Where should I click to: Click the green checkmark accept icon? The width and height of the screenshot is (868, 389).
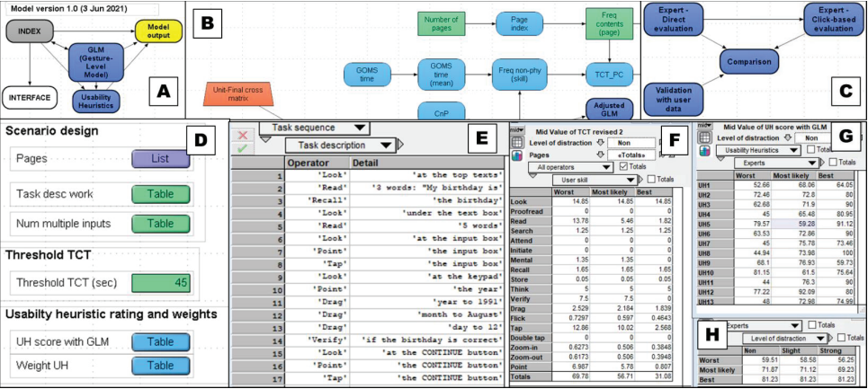pos(243,149)
